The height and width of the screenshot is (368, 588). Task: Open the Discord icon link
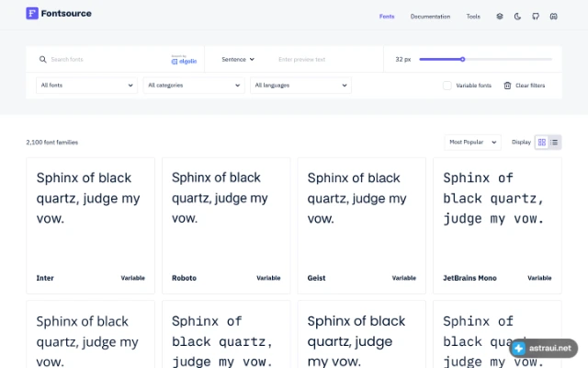tap(553, 17)
